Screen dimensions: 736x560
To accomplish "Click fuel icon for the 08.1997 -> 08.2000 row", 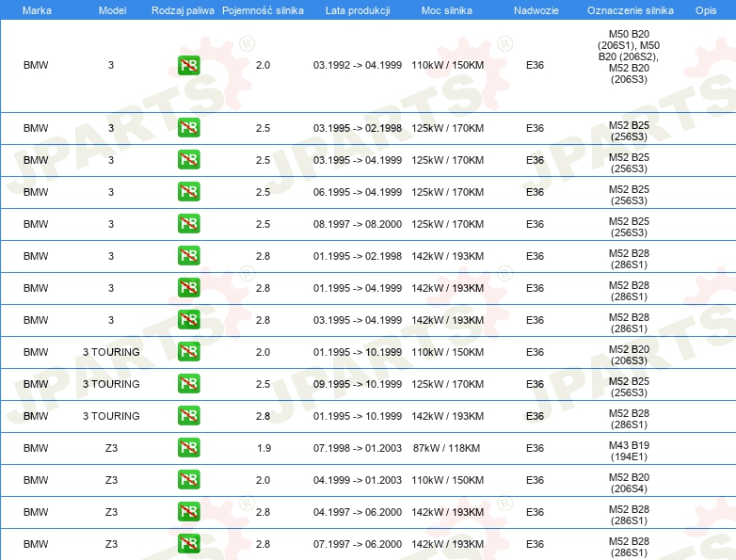I will pos(189,224).
